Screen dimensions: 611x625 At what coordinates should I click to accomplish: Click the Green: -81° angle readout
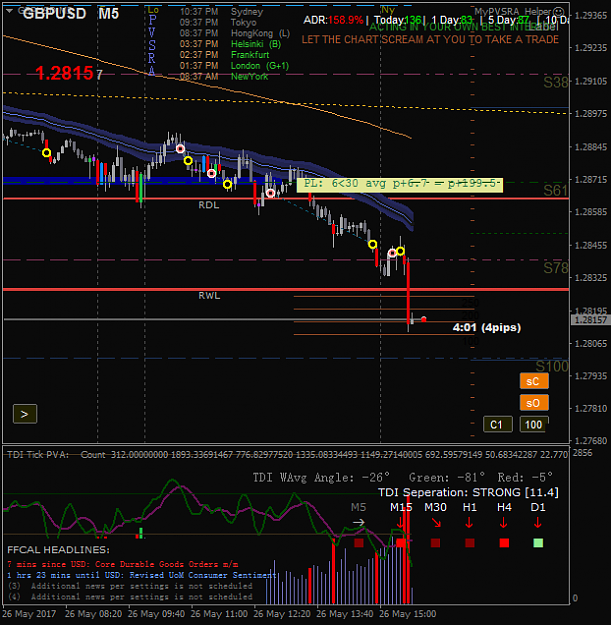447,477
